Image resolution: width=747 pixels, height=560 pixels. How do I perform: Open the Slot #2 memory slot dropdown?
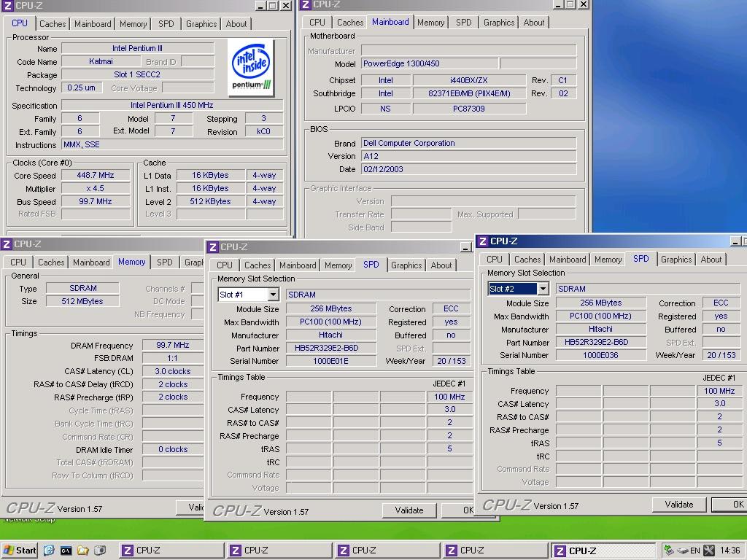point(543,289)
